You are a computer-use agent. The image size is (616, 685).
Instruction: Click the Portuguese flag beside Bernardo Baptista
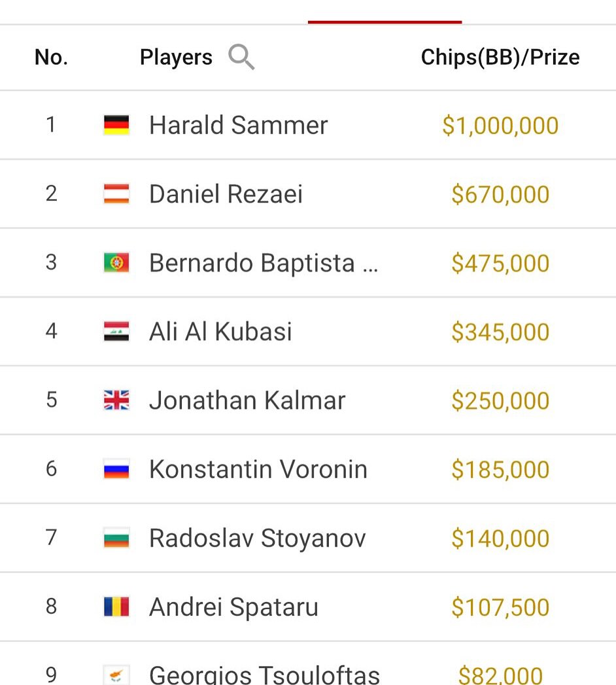click(x=116, y=263)
